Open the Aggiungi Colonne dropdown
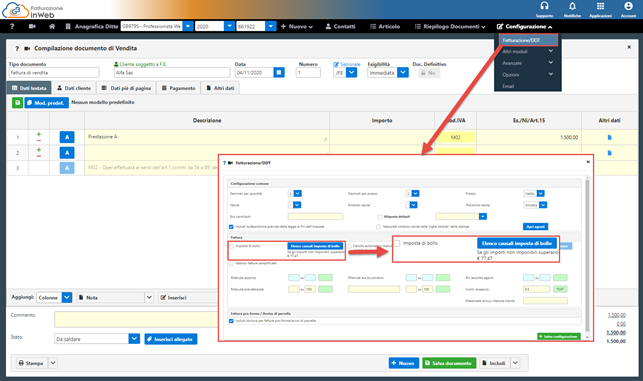This screenshot has height=381, width=643. (x=67, y=297)
